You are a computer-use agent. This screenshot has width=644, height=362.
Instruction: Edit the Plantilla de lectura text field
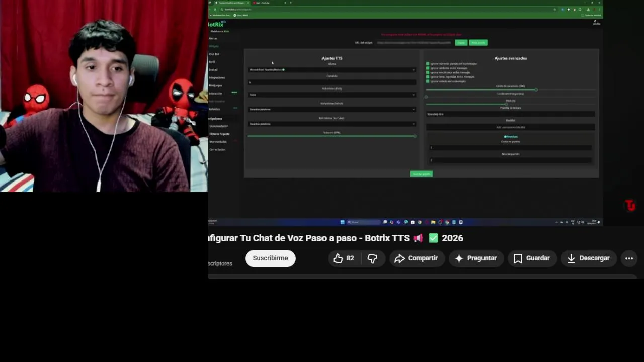tap(510, 114)
